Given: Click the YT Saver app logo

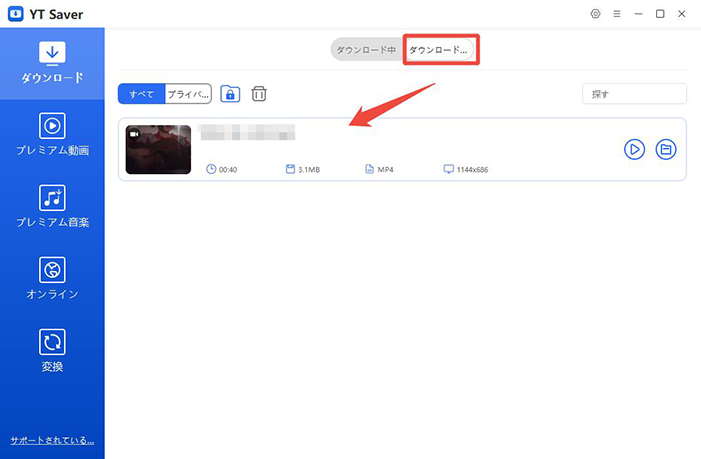Looking at the screenshot, I should point(13,14).
